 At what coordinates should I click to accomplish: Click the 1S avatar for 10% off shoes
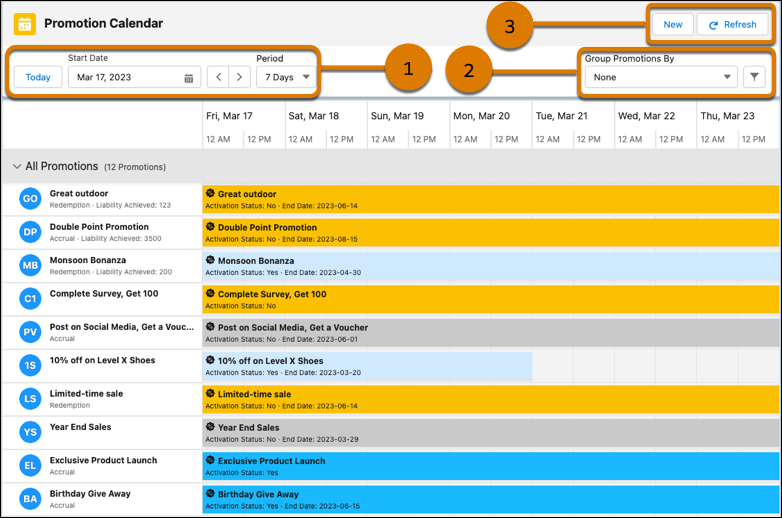(x=30, y=365)
